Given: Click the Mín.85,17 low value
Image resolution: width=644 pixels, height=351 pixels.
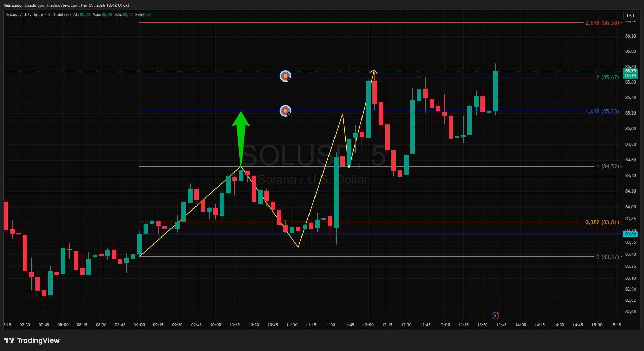Looking at the screenshot, I should point(124,15).
